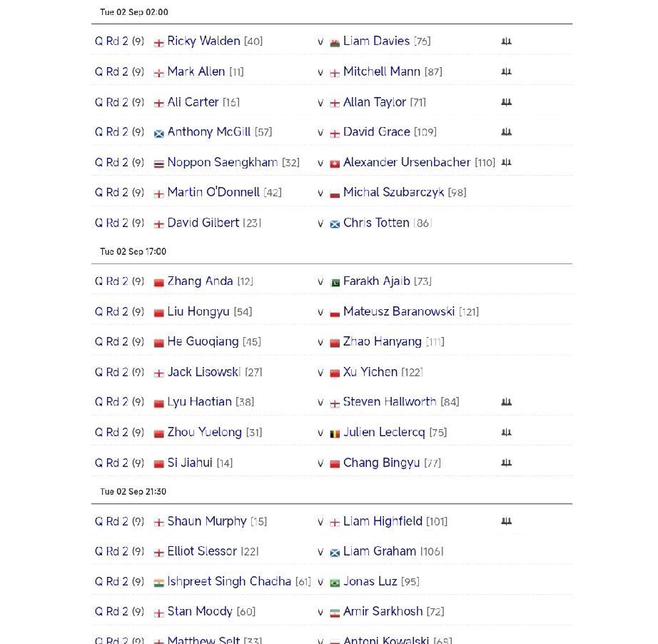Screen dimensions: 658x644
Task: View head-to-head icon for Murphy v Highfield
Action: (506, 522)
